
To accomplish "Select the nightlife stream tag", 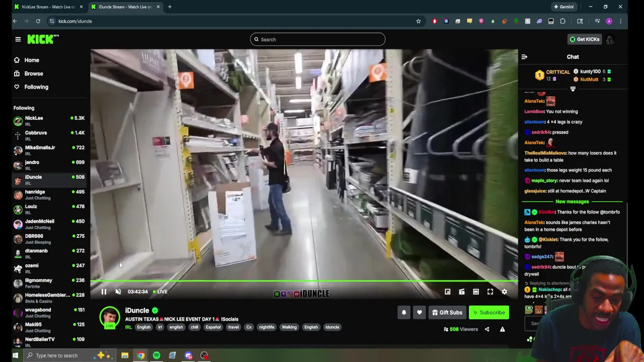I will coord(267,327).
